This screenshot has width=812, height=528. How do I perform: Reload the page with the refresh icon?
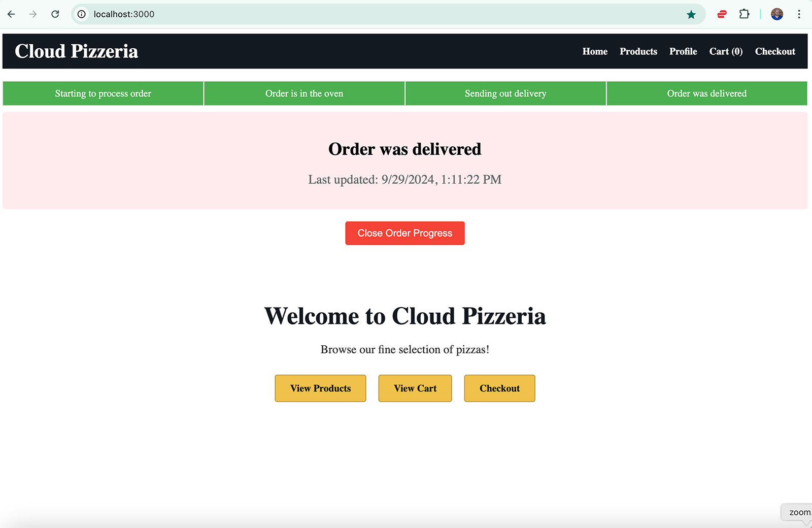(x=55, y=14)
